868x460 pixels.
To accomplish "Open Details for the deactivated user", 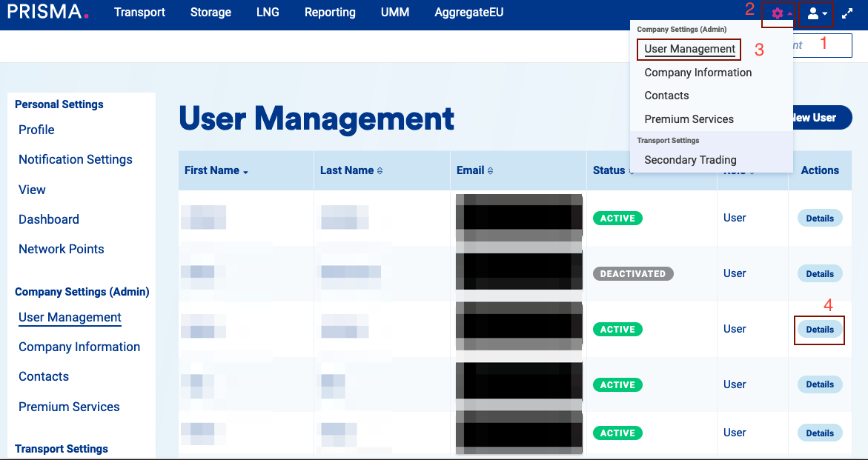I will coord(820,274).
